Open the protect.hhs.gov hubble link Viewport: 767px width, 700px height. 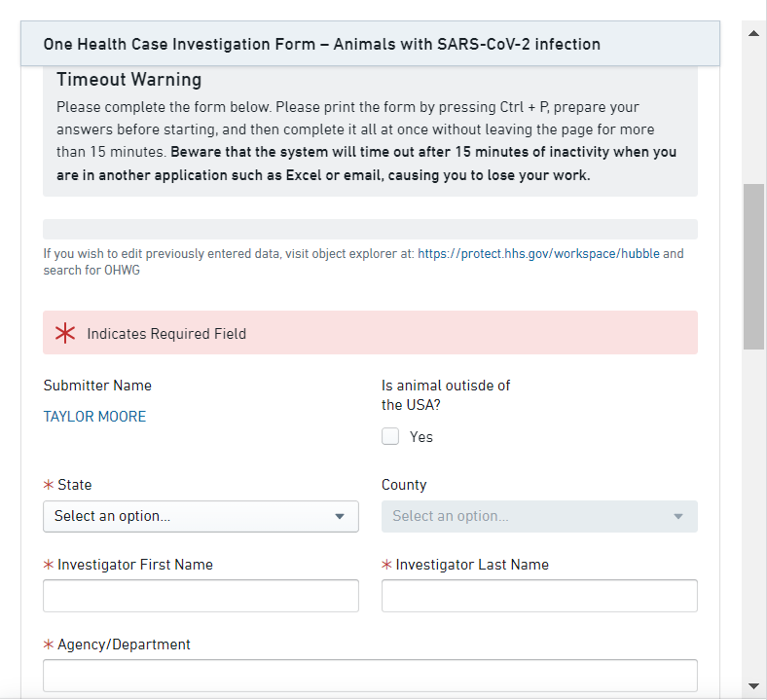pos(538,253)
